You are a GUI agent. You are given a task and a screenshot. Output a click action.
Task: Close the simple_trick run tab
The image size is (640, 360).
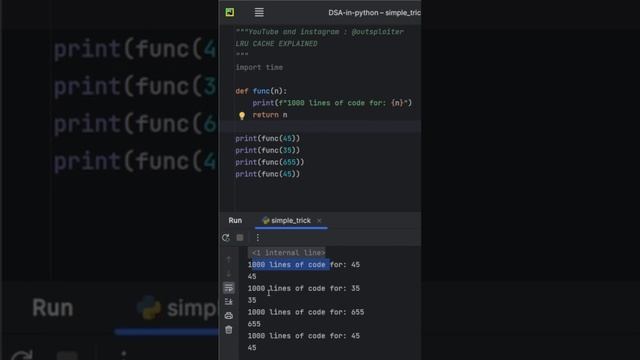click(319, 220)
